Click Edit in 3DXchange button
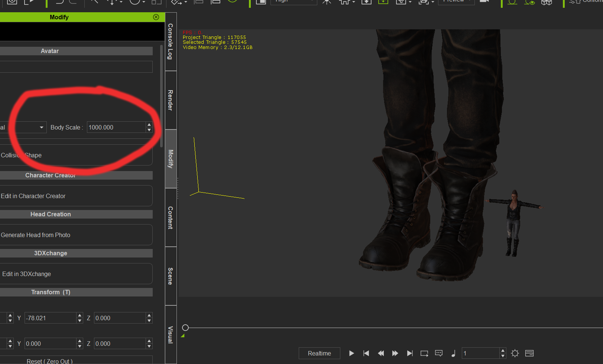 [x=76, y=274]
